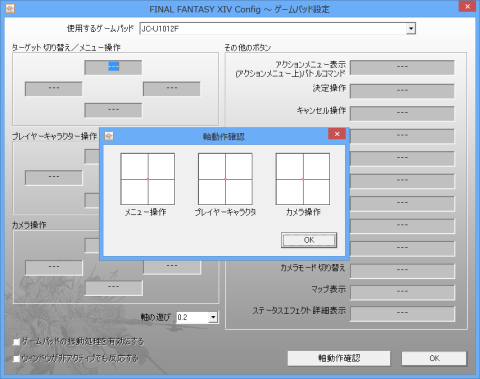Click the 使用するゲームパッド label

click(x=100, y=29)
